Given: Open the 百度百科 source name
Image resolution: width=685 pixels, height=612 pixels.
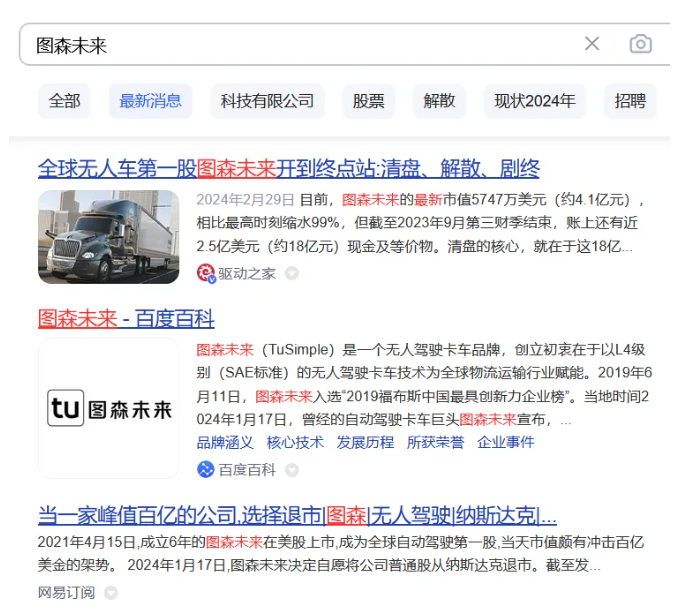Looking at the screenshot, I should (x=247, y=470).
